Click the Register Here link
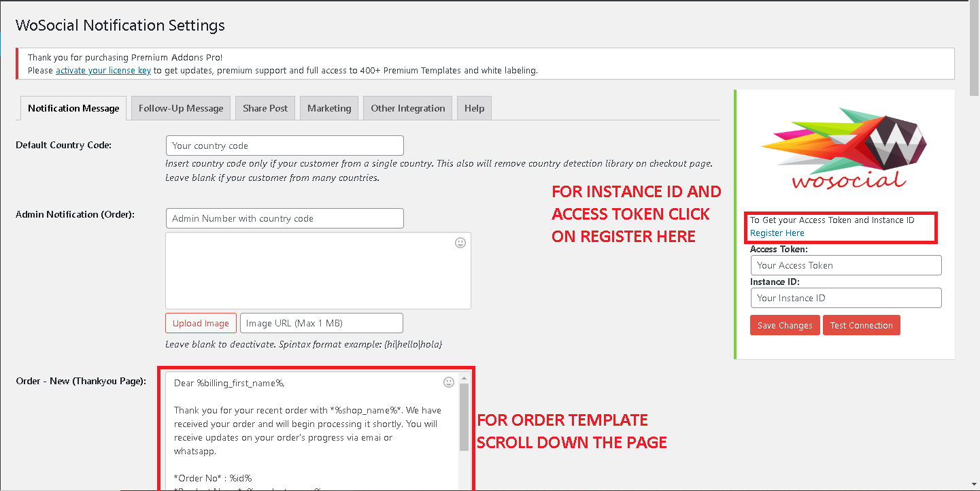980x491 pixels. tap(777, 233)
